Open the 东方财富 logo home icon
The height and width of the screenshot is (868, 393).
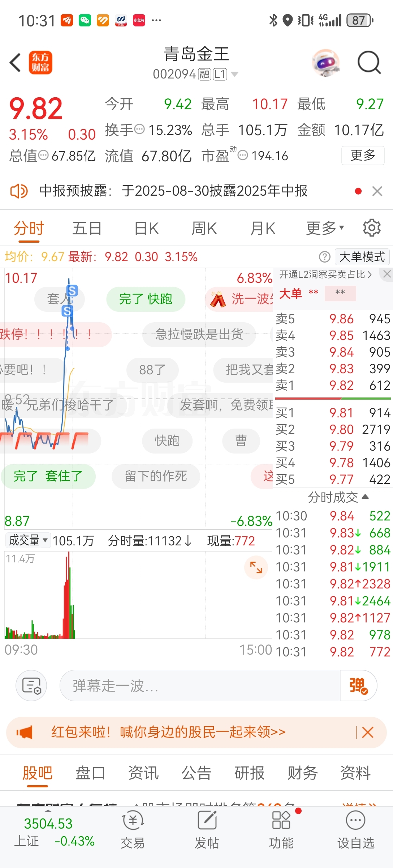40,63
